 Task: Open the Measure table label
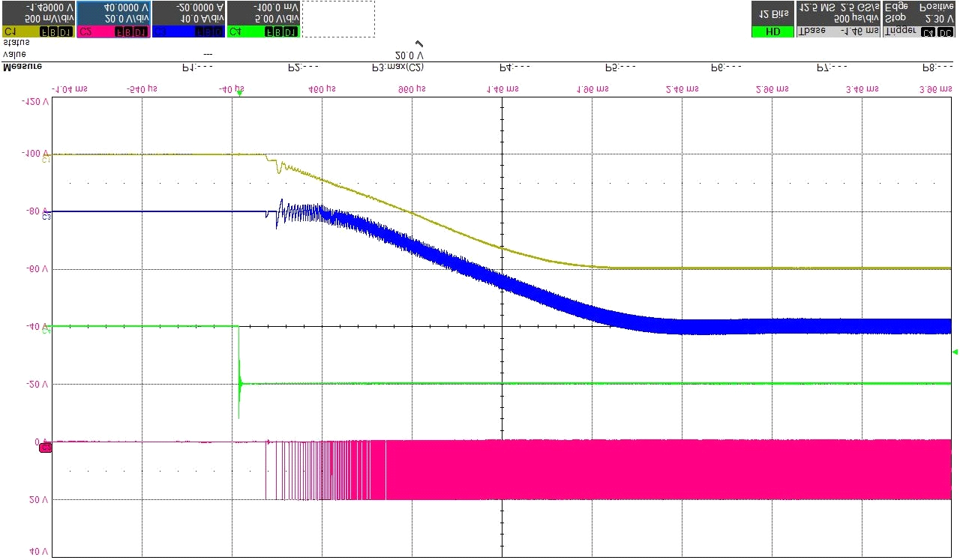tap(22, 67)
